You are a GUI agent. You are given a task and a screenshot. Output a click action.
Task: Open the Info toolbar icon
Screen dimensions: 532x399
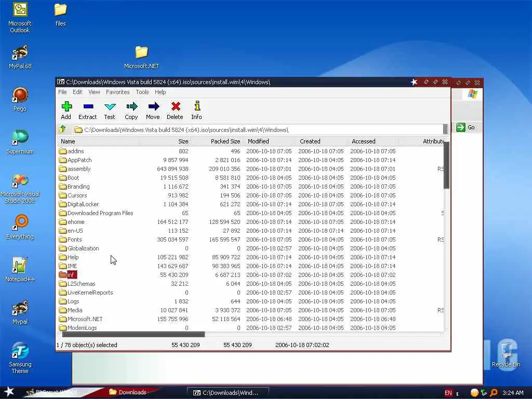(x=197, y=111)
